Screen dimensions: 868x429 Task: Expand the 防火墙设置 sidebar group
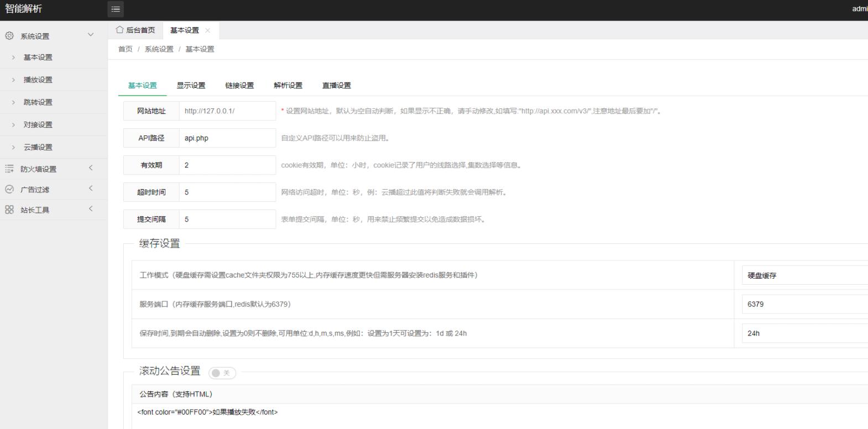pos(91,168)
